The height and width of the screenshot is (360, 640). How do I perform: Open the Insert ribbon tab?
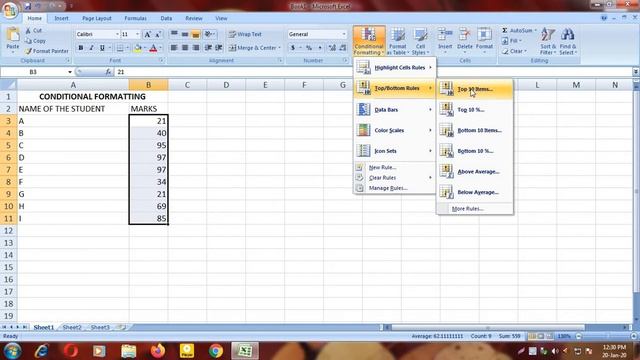[x=62, y=18]
